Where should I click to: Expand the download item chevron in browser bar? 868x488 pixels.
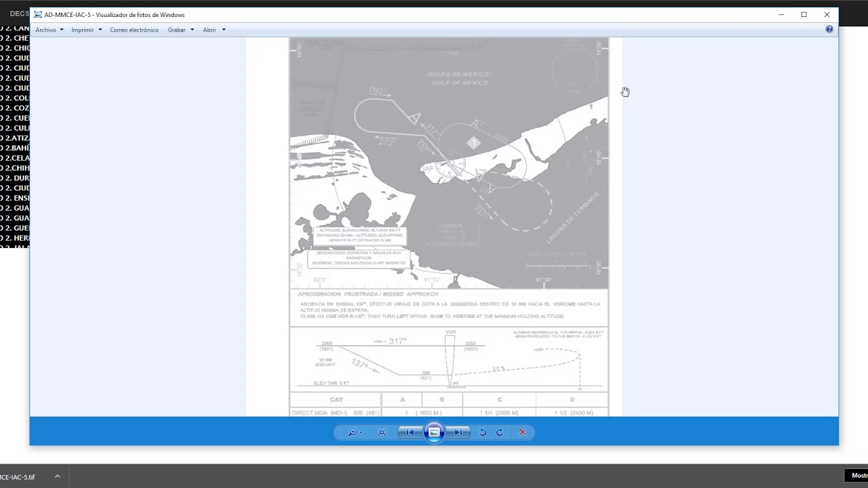pyautogui.click(x=58, y=476)
